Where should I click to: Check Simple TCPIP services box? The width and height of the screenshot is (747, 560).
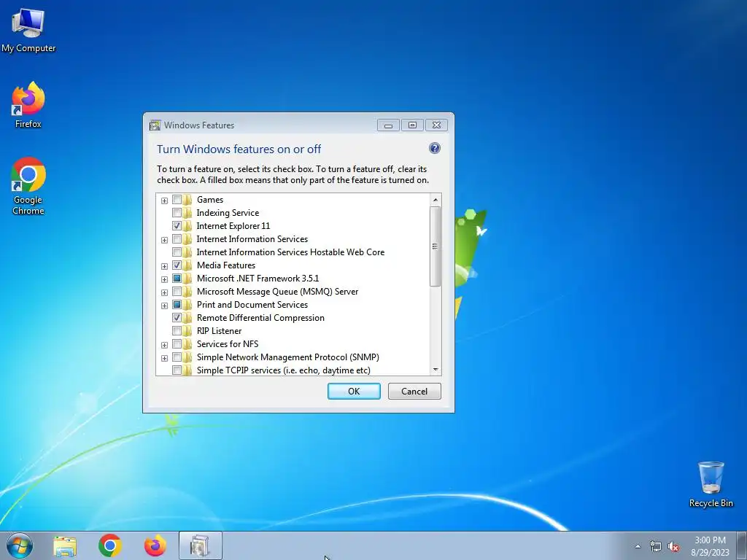pyautogui.click(x=177, y=370)
